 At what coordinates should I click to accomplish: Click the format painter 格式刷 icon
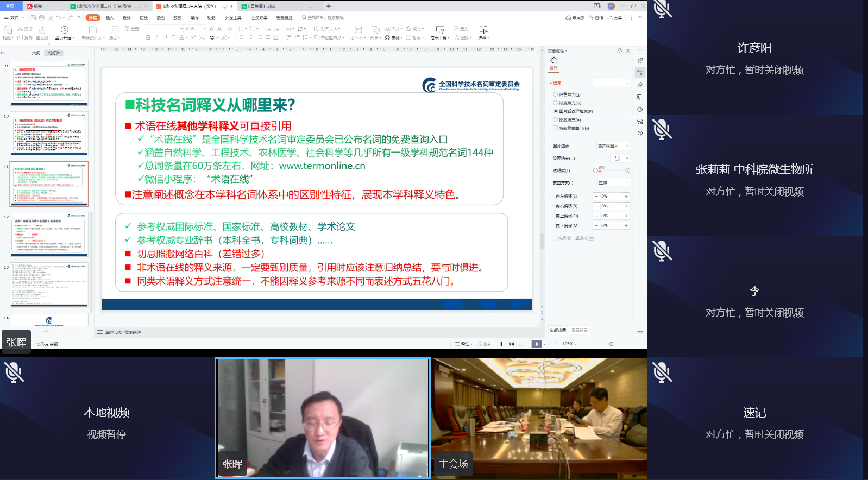[x=42, y=30]
